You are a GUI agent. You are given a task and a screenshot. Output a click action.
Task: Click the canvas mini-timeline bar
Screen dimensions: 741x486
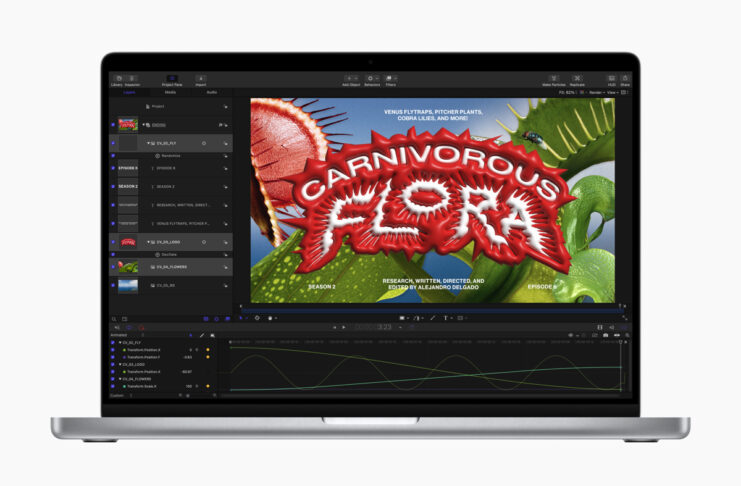tap(431, 310)
